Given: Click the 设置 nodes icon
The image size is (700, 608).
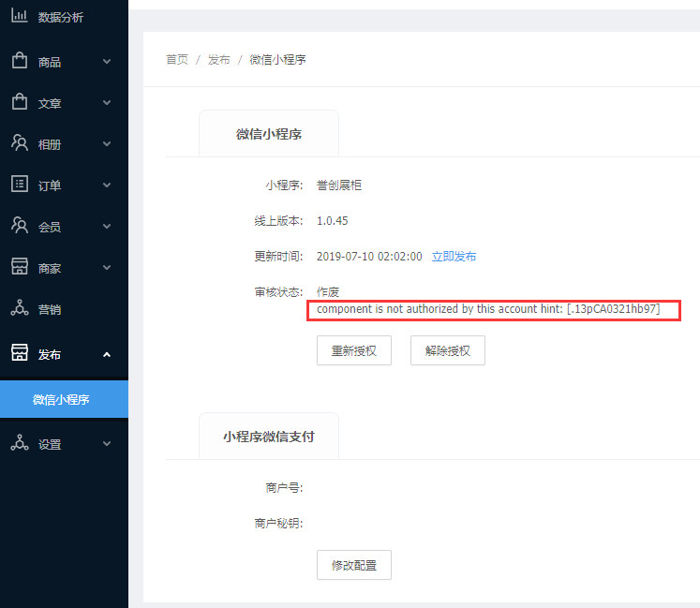Looking at the screenshot, I should pos(19,442).
